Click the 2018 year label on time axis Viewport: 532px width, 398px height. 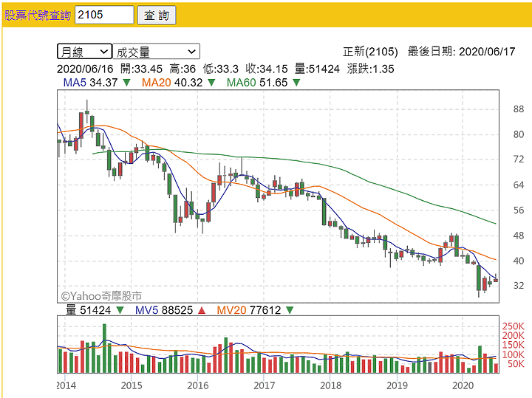click(330, 385)
